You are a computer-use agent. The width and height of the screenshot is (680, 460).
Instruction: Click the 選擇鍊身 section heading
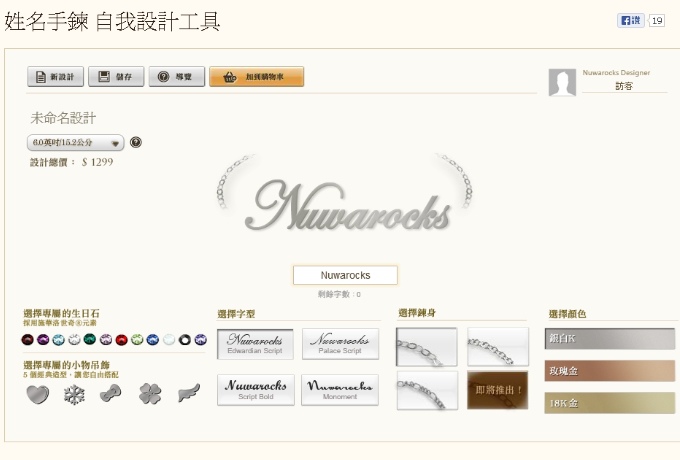point(417,313)
